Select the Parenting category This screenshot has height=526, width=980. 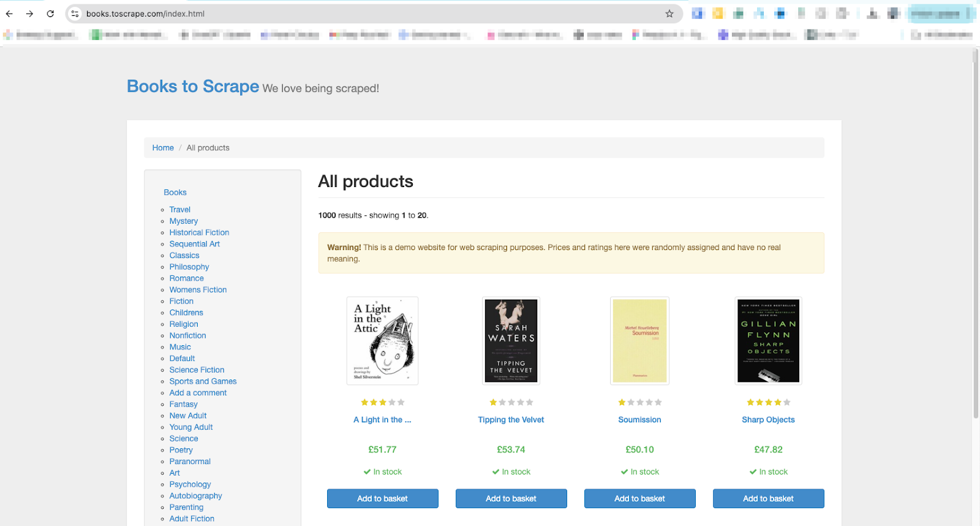[x=186, y=507]
